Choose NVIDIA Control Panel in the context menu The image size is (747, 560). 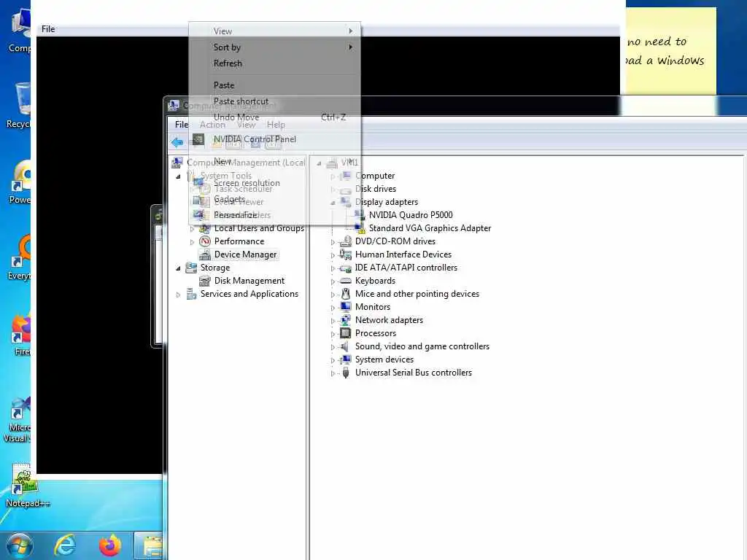[274, 139]
